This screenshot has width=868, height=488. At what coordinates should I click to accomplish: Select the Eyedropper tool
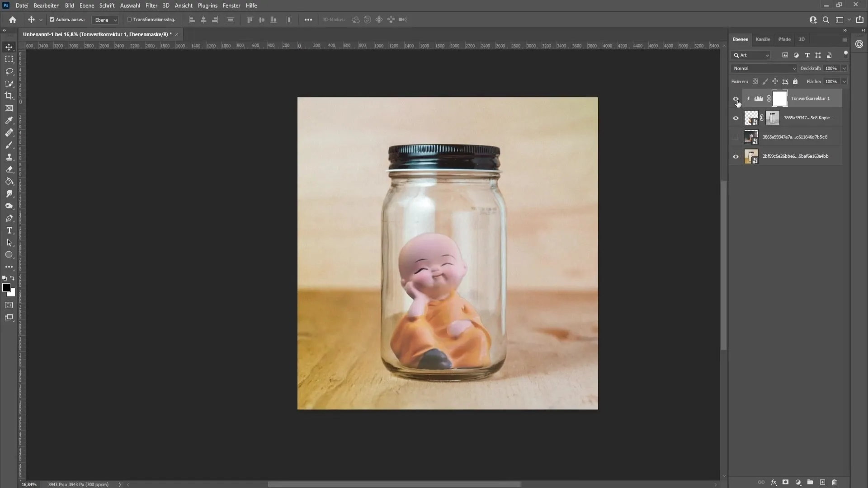tap(9, 120)
